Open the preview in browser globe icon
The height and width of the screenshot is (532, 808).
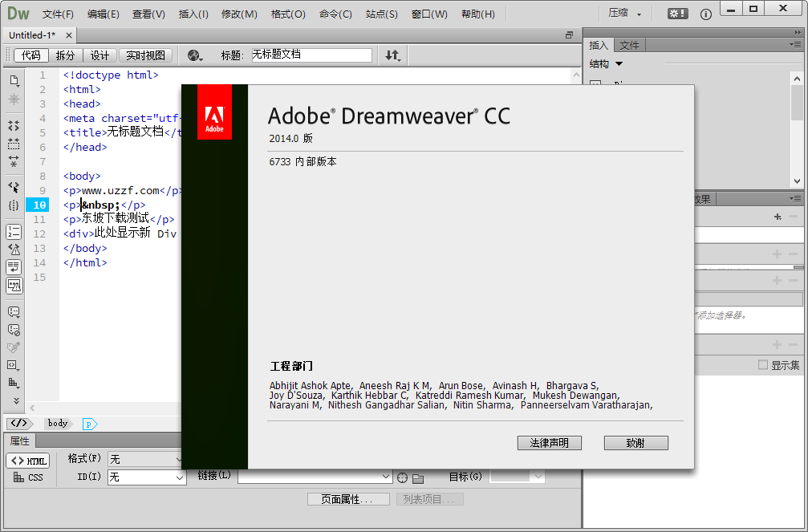(194, 55)
